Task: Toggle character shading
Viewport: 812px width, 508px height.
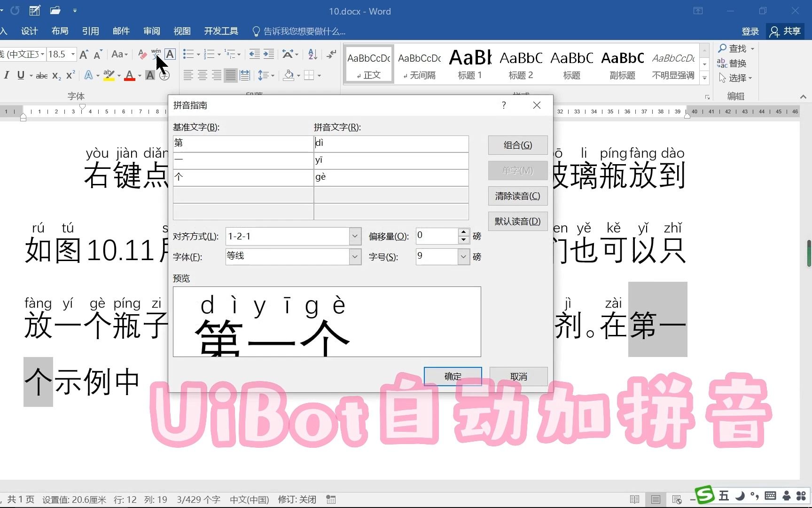Action: pos(150,75)
